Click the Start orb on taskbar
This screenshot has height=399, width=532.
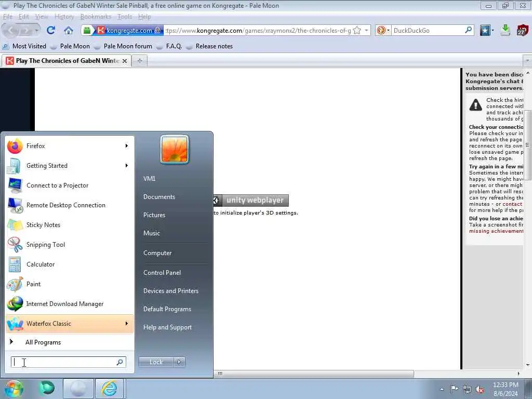coord(14,389)
